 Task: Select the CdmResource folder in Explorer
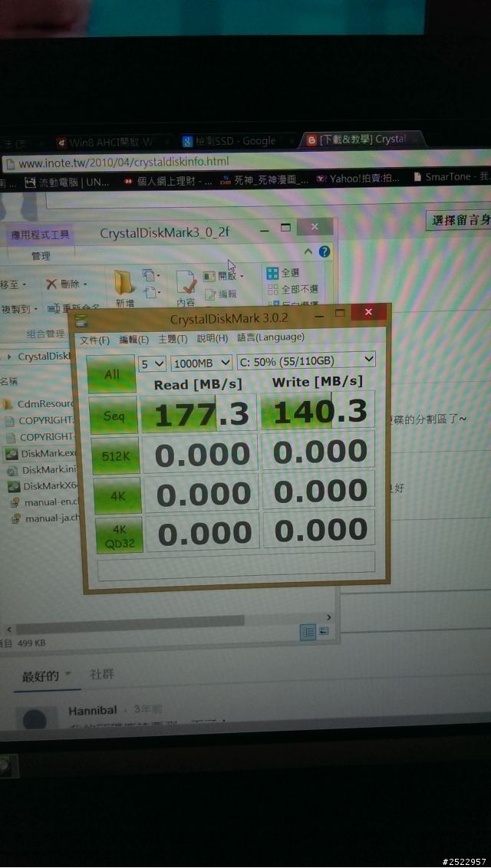(38, 404)
